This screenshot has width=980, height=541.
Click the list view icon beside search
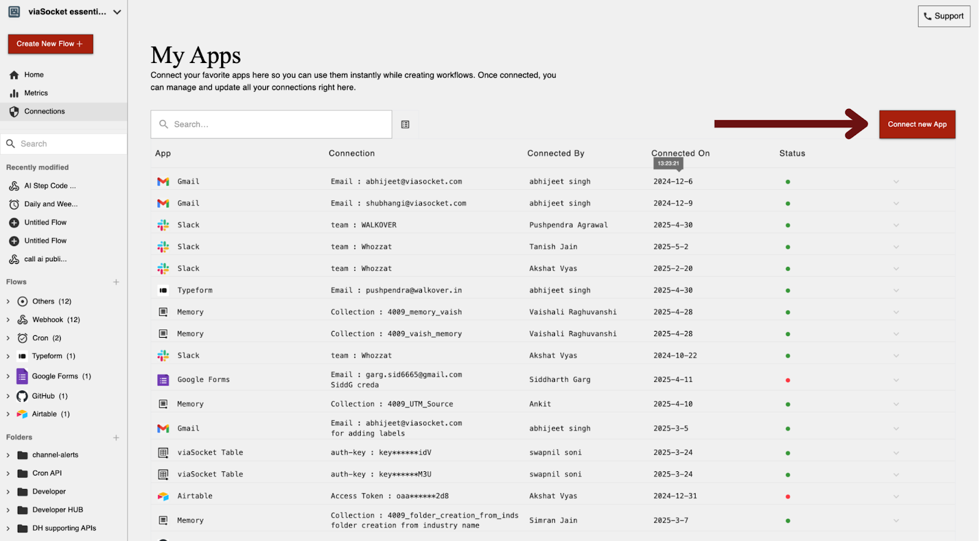[x=405, y=125]
